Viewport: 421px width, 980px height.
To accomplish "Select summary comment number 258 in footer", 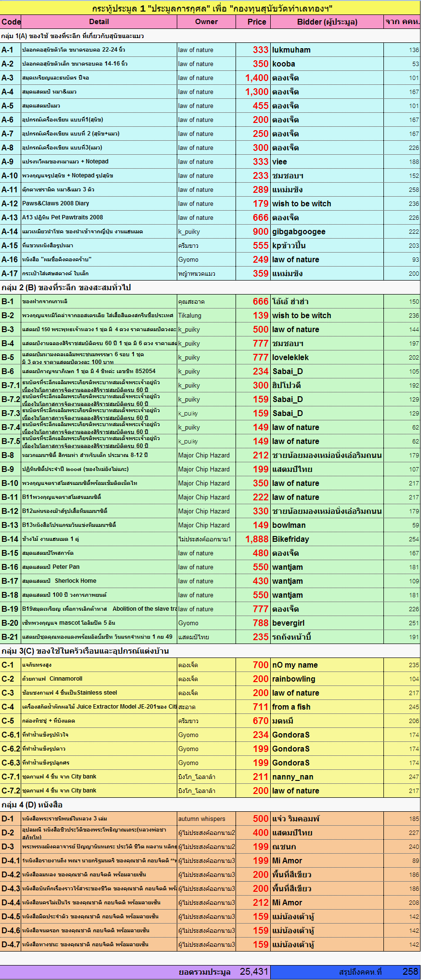I will (410, 972).
